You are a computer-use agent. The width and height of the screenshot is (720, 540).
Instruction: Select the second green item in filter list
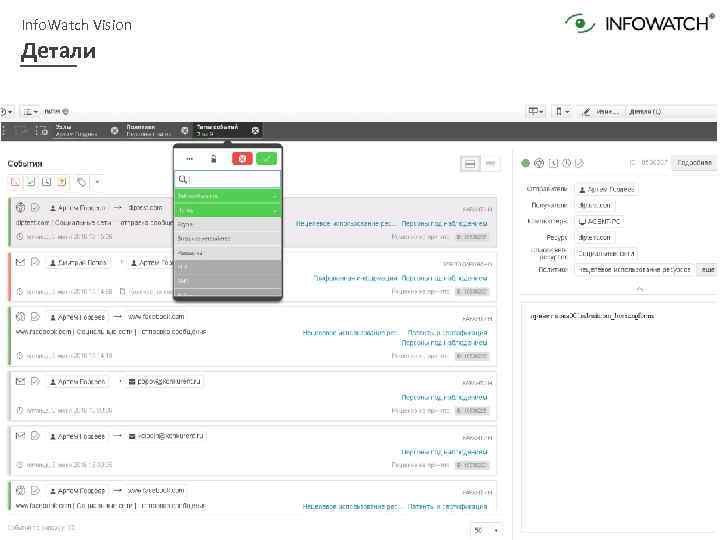tap(228, 210)
